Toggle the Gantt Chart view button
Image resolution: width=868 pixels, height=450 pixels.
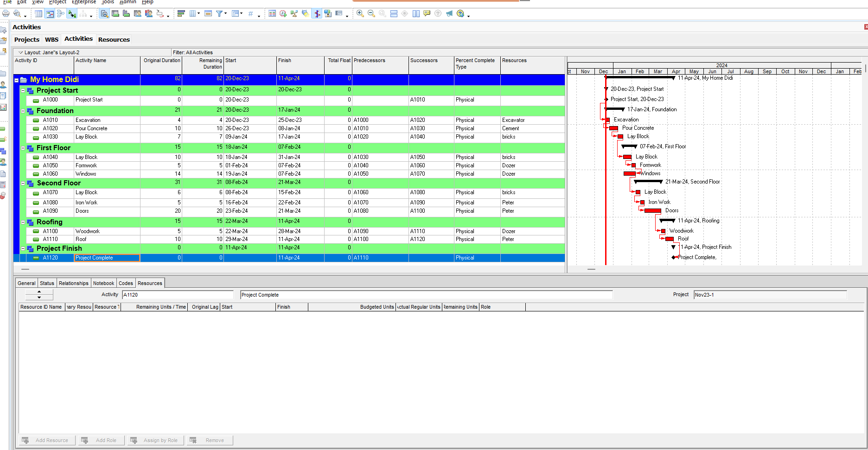click(50, 13)
